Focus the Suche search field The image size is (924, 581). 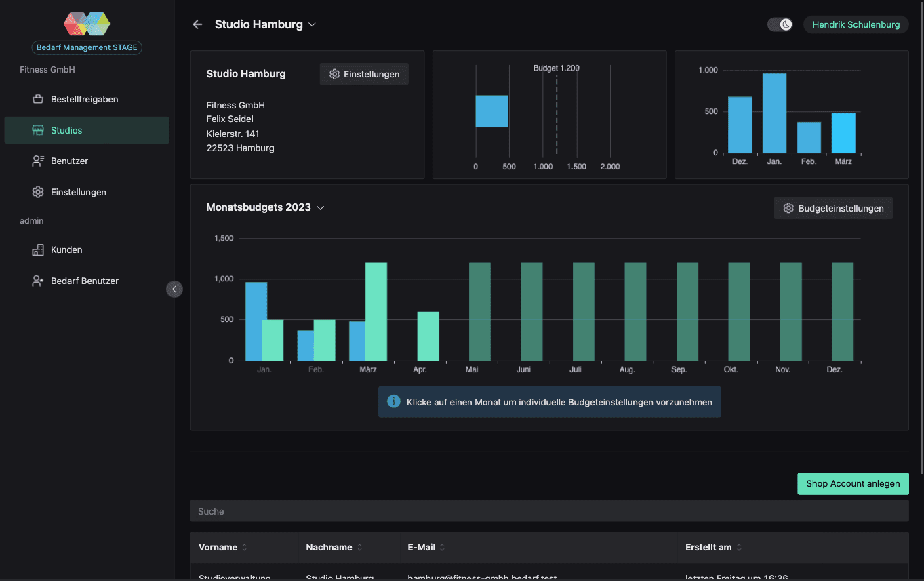coord(549,511)
